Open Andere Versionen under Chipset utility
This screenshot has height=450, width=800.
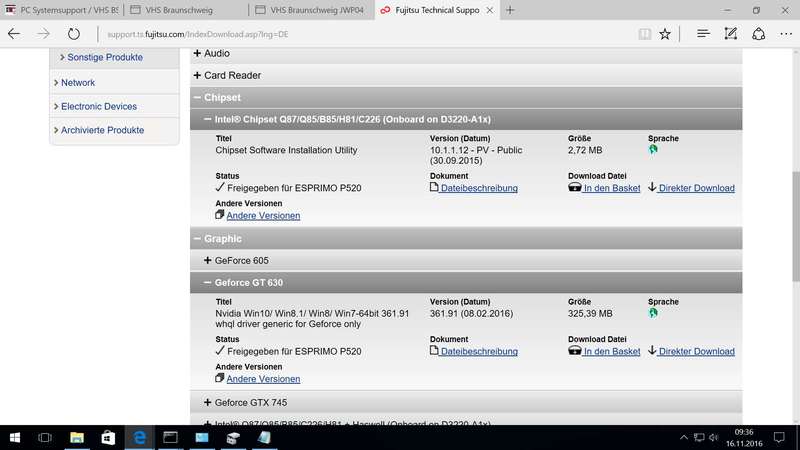pyautogui.click(x=263, y=216)
